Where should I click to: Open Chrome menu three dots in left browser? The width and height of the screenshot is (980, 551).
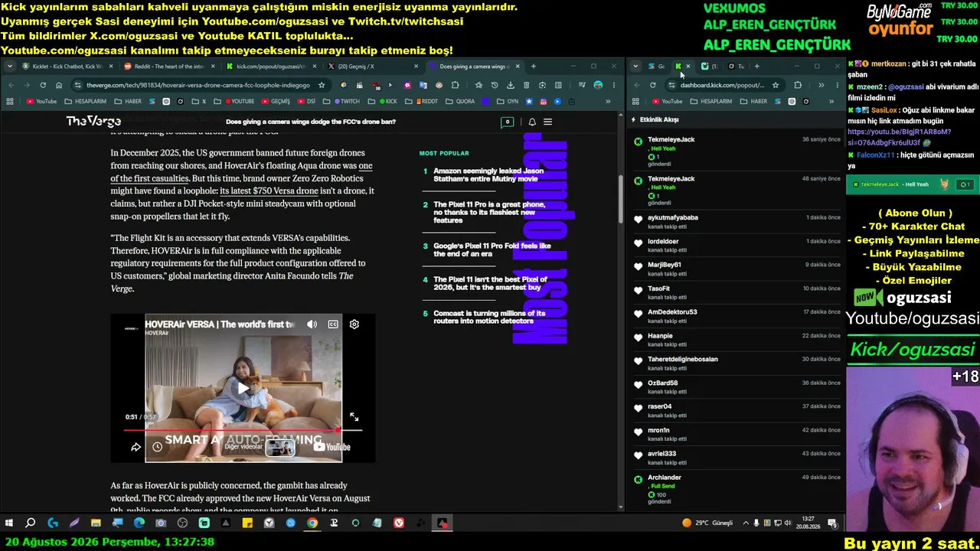pos(613,85)
